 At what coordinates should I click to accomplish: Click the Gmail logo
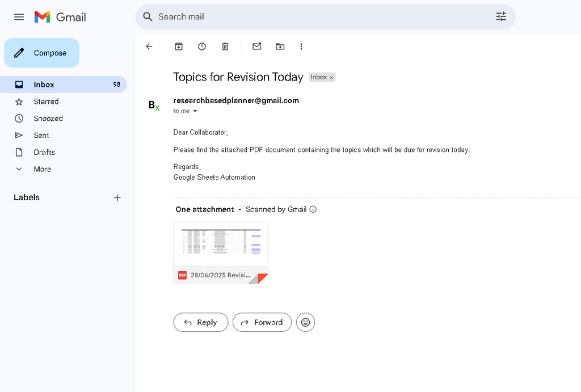(x=60, y=17)
